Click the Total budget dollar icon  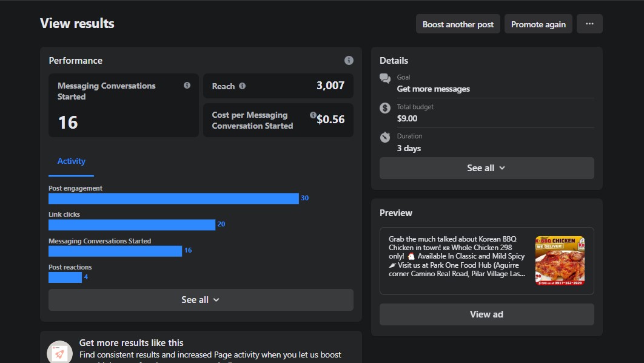click(x=385, y=108)
